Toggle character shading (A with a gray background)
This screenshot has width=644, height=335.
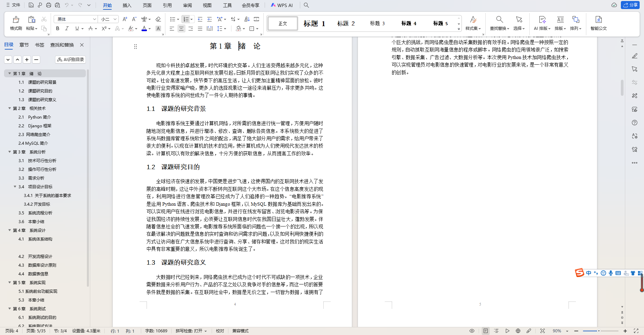158,29
